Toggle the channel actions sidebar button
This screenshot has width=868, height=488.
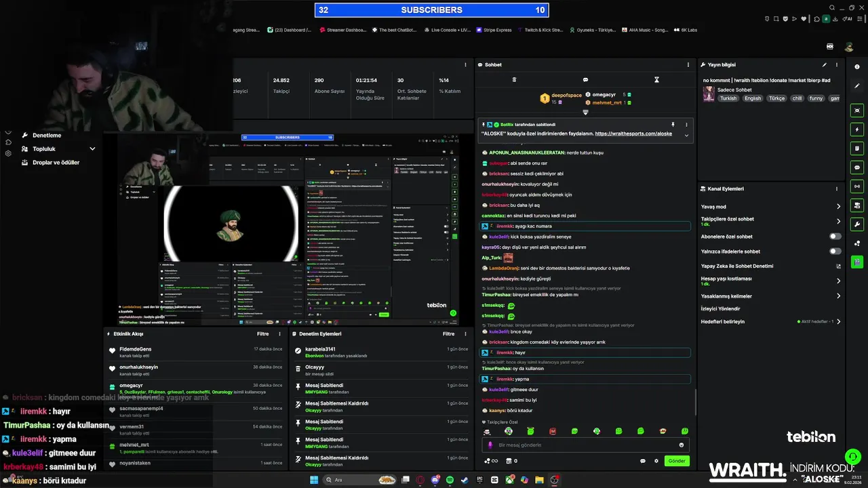[857, 205]
